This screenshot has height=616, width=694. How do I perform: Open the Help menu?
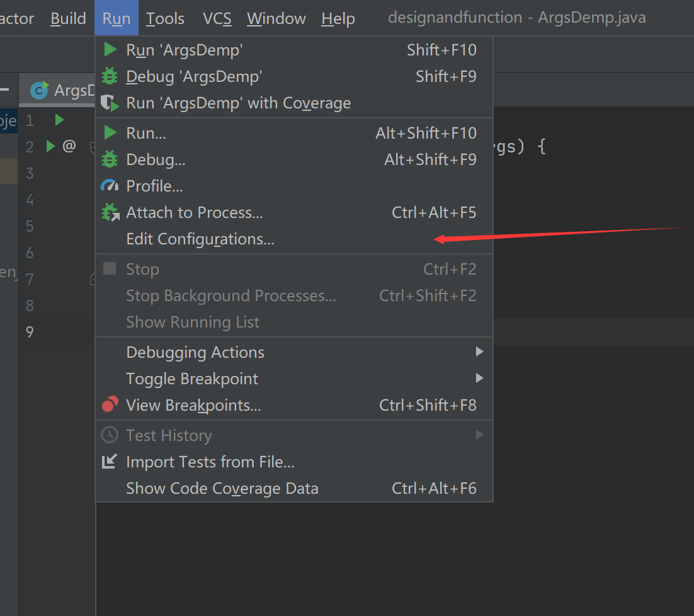coord(338,18)
